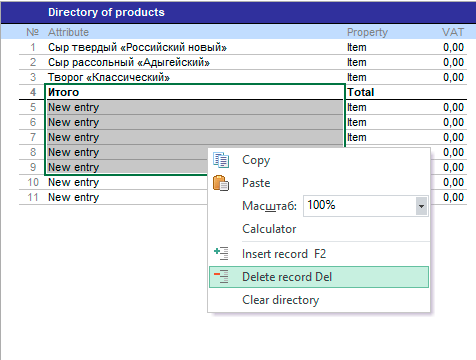
Task: Click New entry in row 7
Action: (73, 137)
